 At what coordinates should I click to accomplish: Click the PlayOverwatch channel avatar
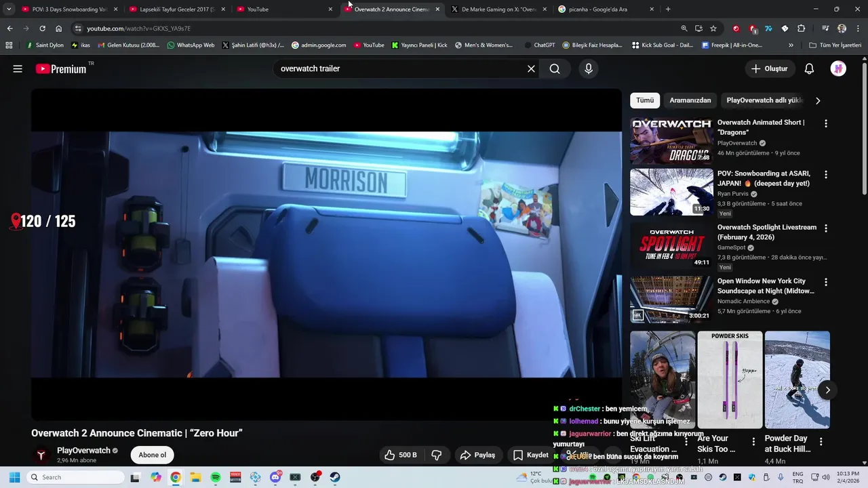(x=41, y=455)
